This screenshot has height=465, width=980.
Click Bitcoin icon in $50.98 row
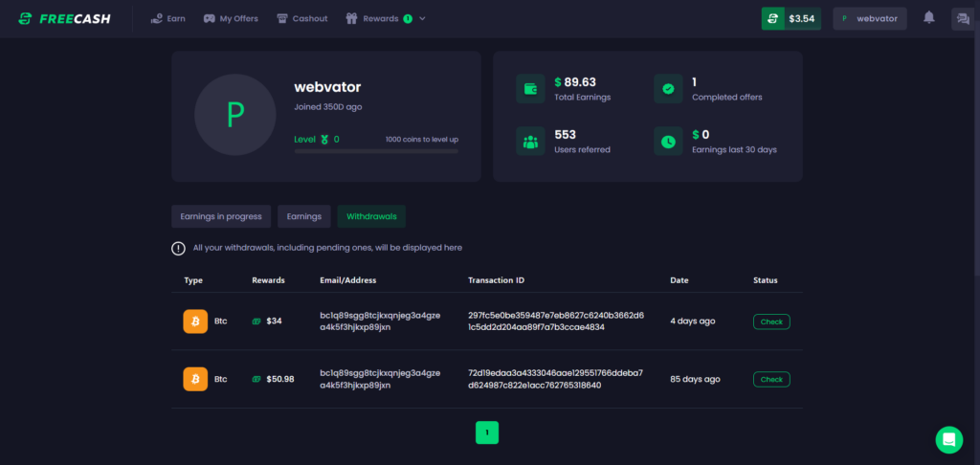click(x=195, y=379)
